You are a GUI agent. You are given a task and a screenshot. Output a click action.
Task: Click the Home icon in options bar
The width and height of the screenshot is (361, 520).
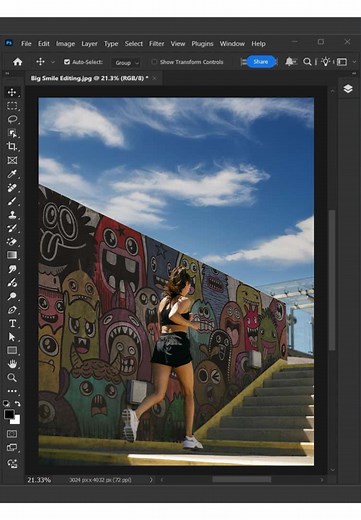[x=17, y=62]
